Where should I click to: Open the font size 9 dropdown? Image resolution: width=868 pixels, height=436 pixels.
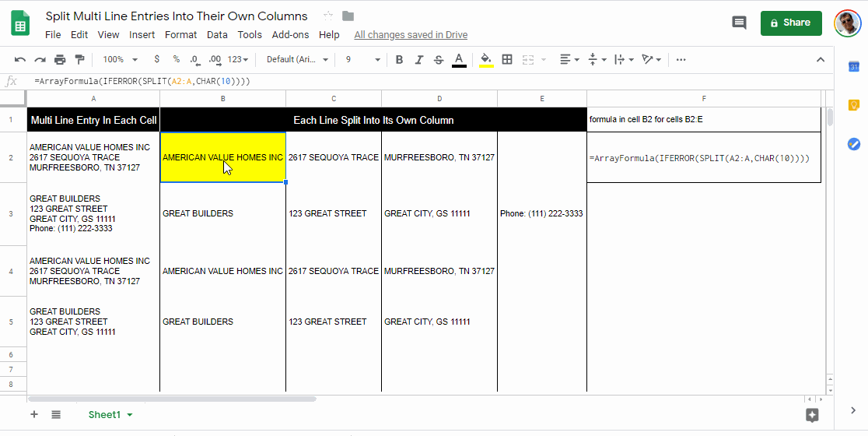tap(362, 59)
